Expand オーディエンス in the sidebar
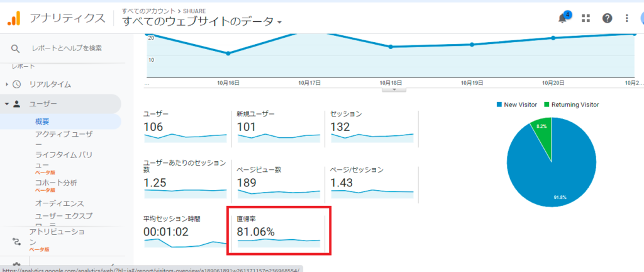644x272 pixels. click(59, 203)
